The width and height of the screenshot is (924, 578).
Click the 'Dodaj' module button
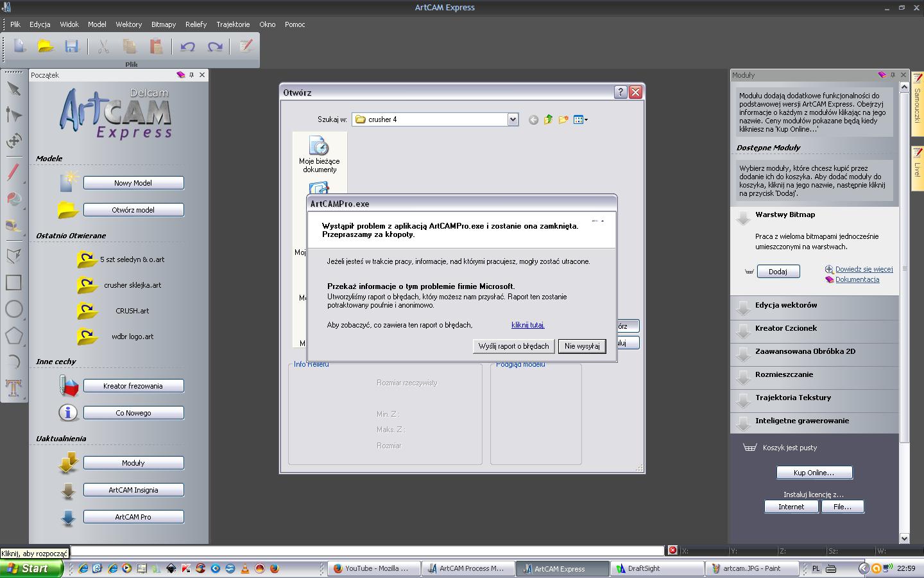coord(778,272)
